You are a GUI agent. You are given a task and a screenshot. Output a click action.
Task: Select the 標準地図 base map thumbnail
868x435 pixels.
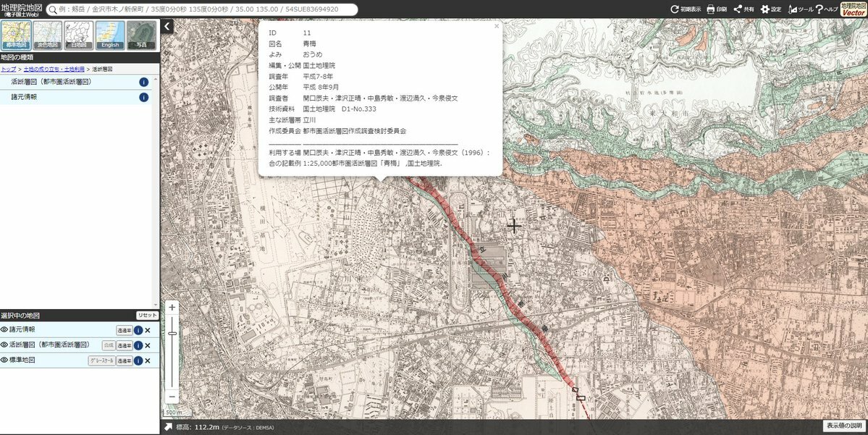(x=16, y=35)
